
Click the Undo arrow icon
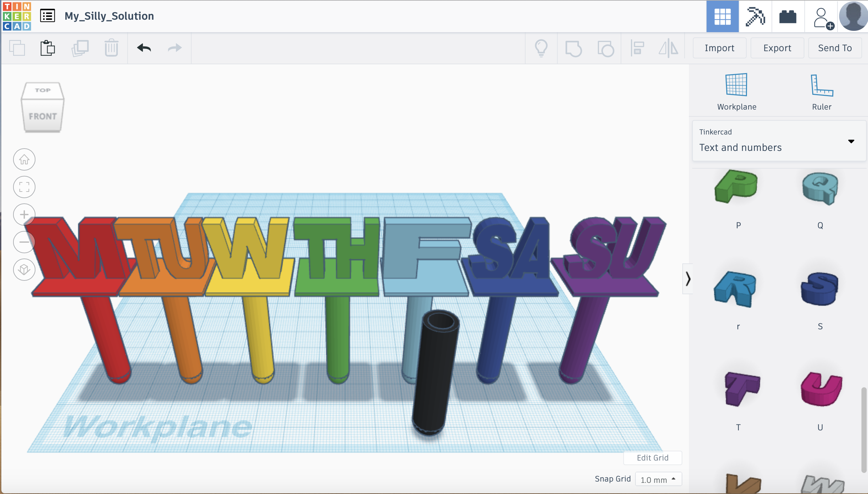144,48
